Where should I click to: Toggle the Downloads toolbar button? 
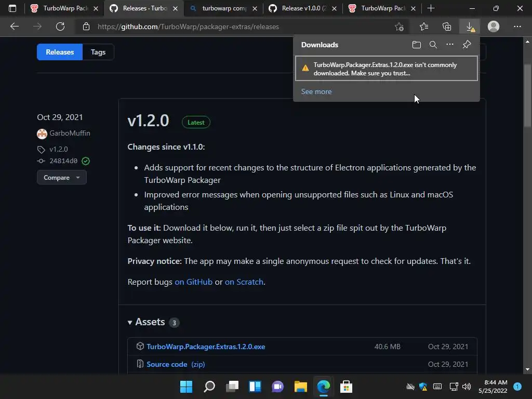coord(470,26)
